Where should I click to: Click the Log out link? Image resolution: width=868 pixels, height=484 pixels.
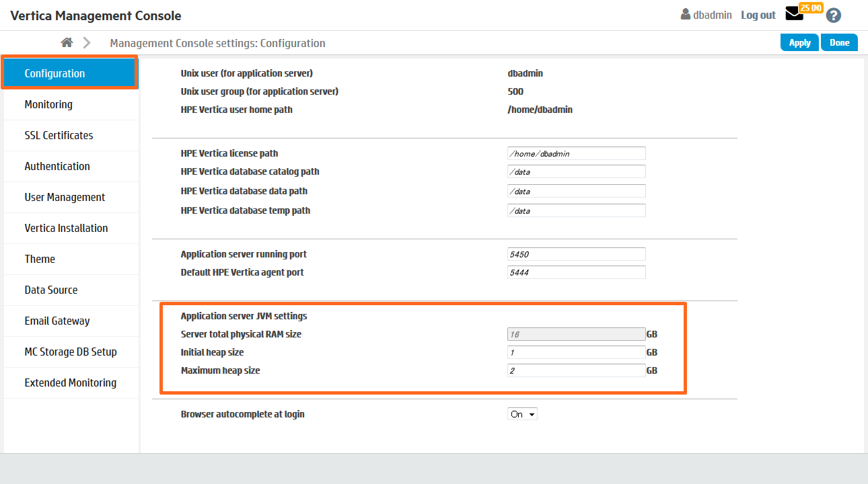758,15
